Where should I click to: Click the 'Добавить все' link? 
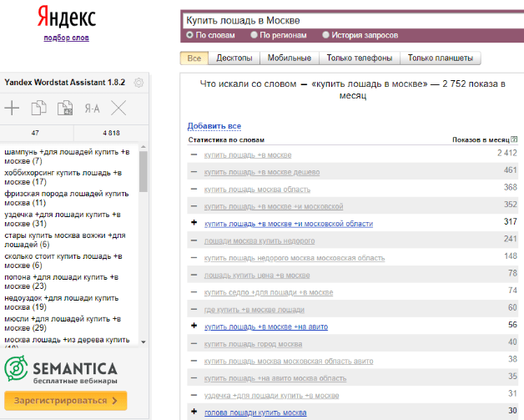214,126
